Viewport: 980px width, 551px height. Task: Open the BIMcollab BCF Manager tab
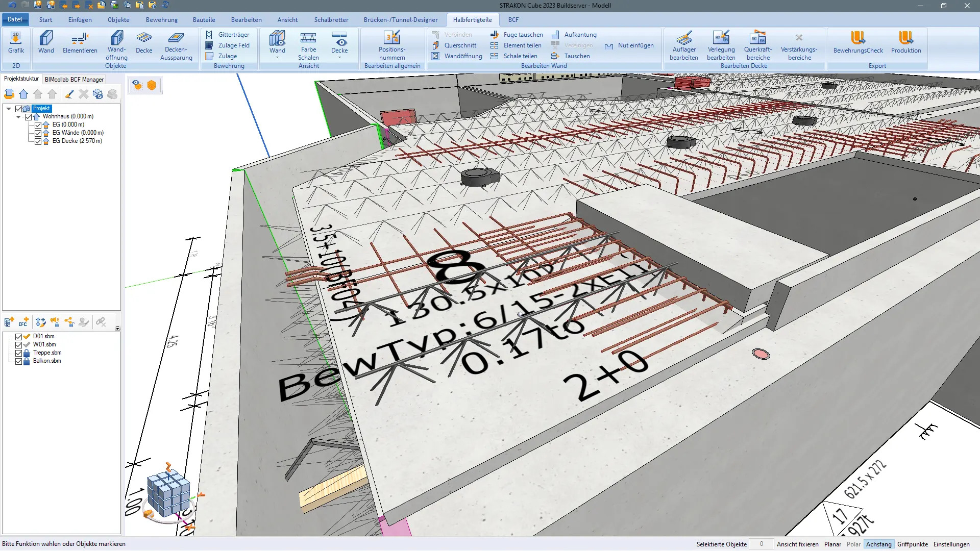point(74,80)
